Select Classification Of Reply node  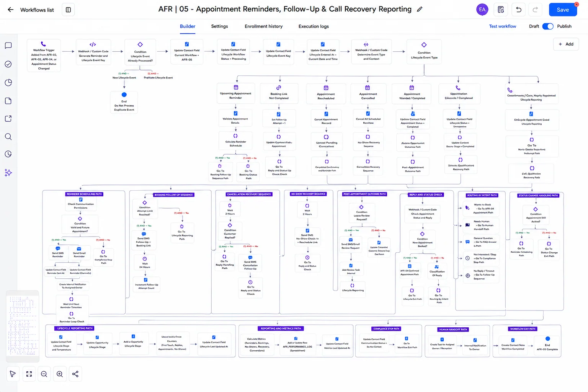437,271
